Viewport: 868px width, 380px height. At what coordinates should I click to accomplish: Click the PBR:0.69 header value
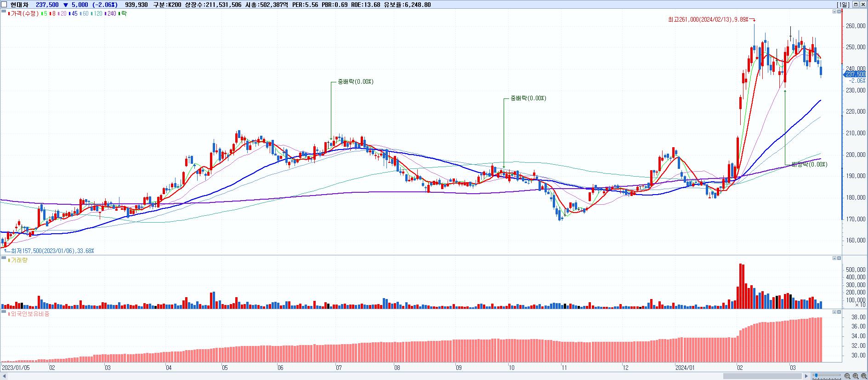pyautogui.click(x=334, y=5)
